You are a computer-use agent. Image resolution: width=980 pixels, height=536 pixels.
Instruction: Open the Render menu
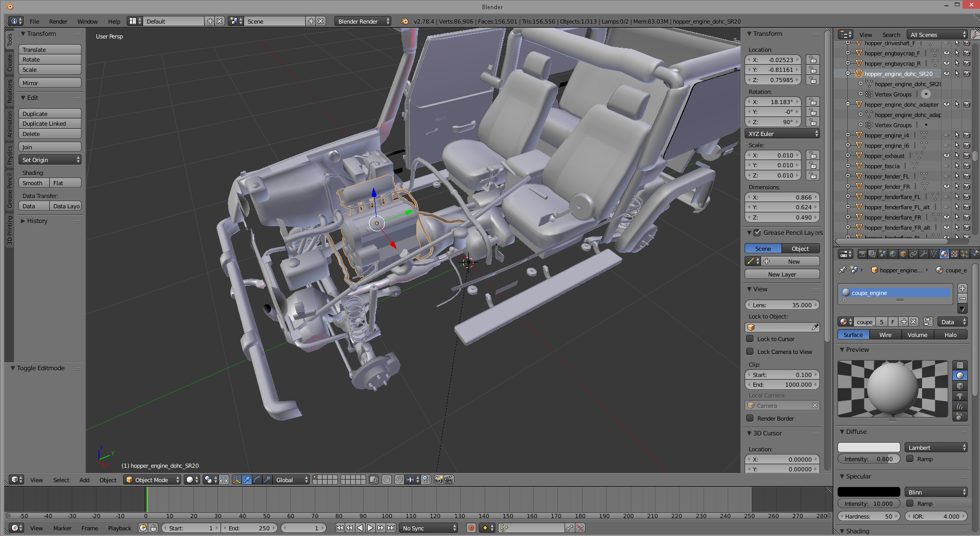coord(58,22)
